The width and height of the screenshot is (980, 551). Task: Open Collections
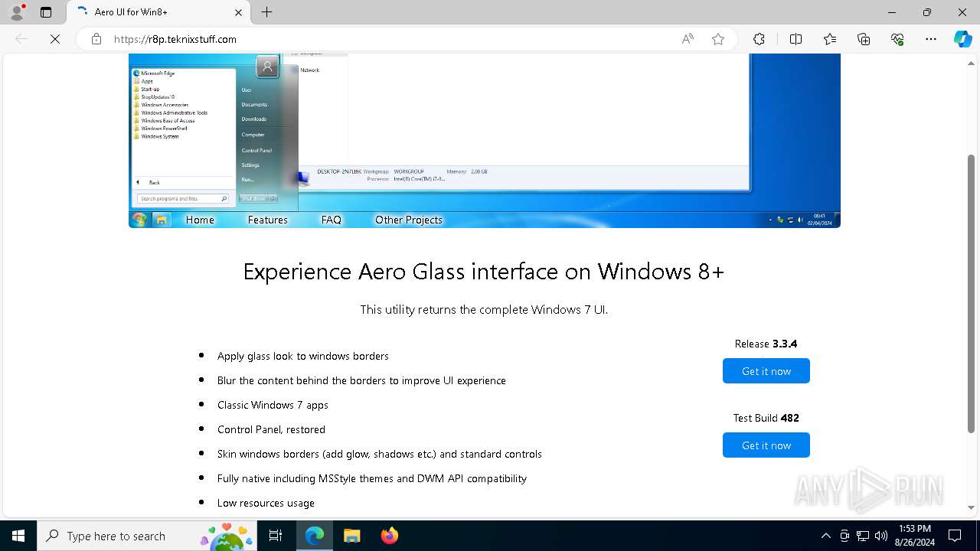point(864,39)
